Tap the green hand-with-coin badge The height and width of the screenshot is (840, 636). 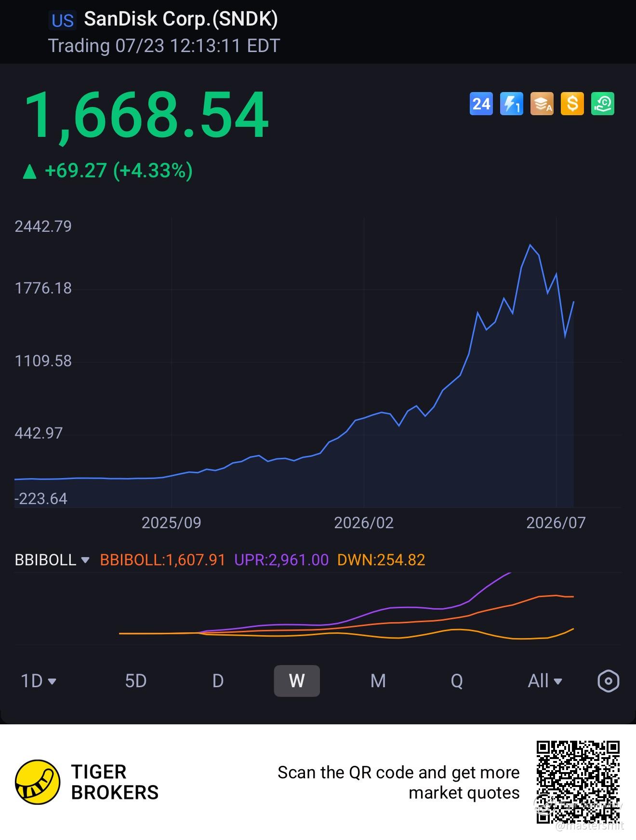[x=602, y=104]
